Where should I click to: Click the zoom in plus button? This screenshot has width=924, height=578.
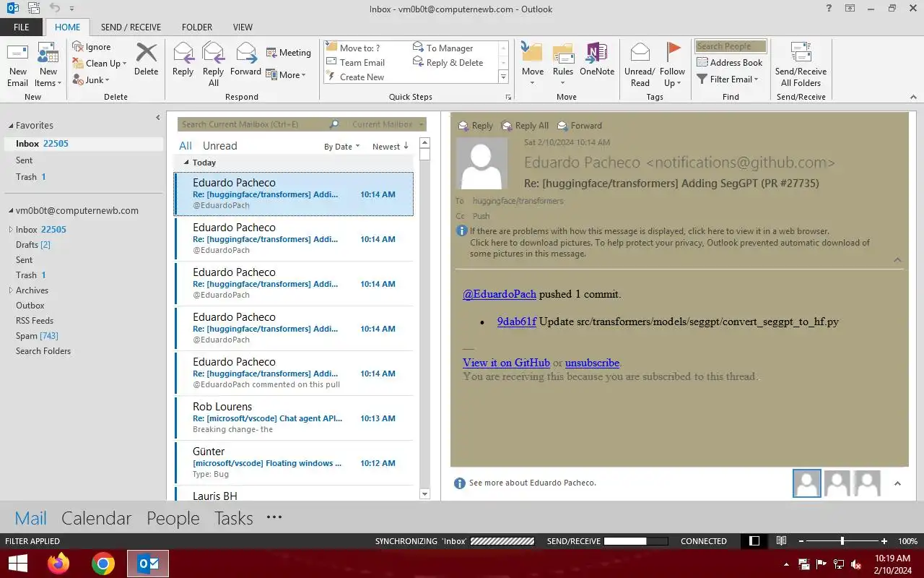(x=884, y=540)
